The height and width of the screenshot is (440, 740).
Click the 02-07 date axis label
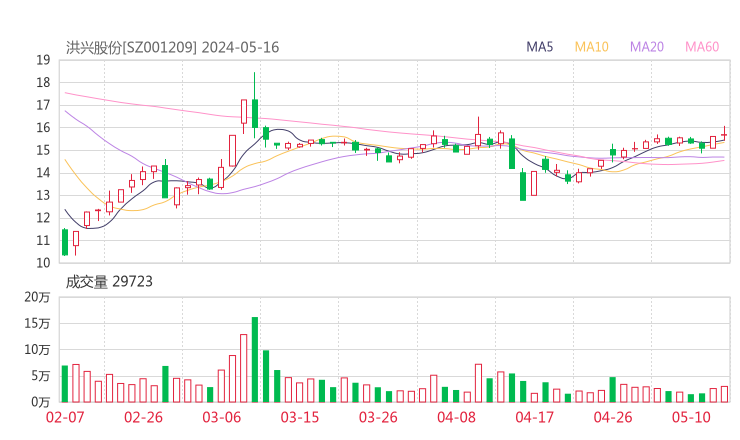click(65, 417)
